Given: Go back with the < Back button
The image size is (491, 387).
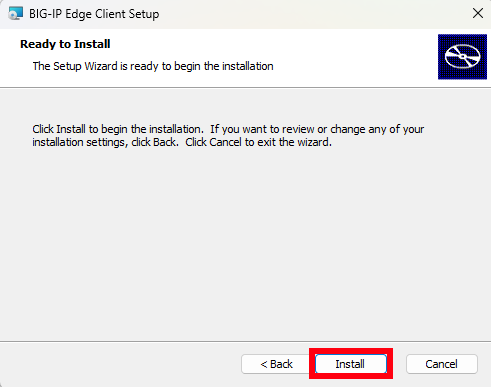Looking at the screenshot, I should tap(276, 364).
